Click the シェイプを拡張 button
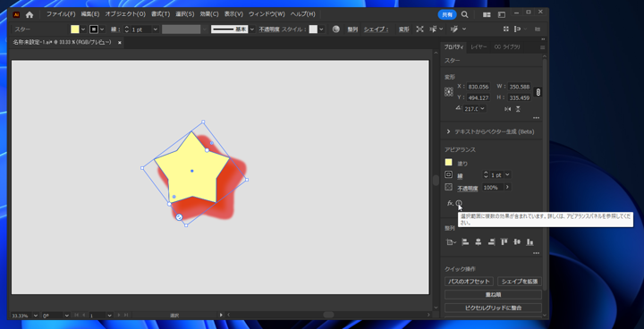The height and width of the screenshot is (329, 644). (520, 282)
